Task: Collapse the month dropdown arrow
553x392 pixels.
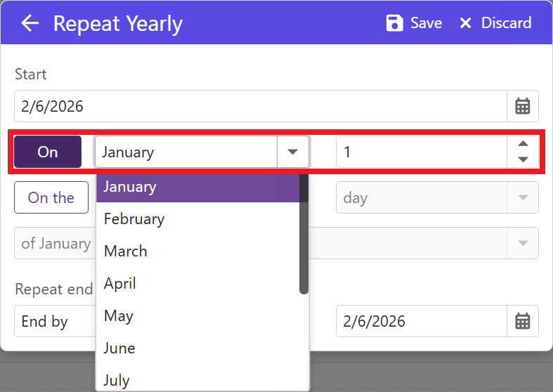Action: pyautogui.click(x=293, y=152)
